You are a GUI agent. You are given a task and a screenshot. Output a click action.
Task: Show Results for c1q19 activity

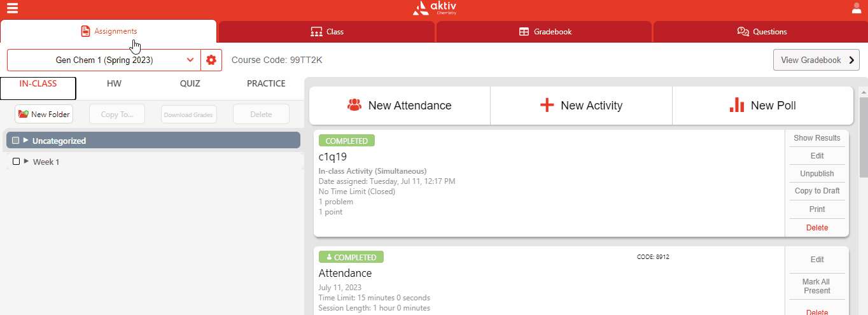pos(816,138)
